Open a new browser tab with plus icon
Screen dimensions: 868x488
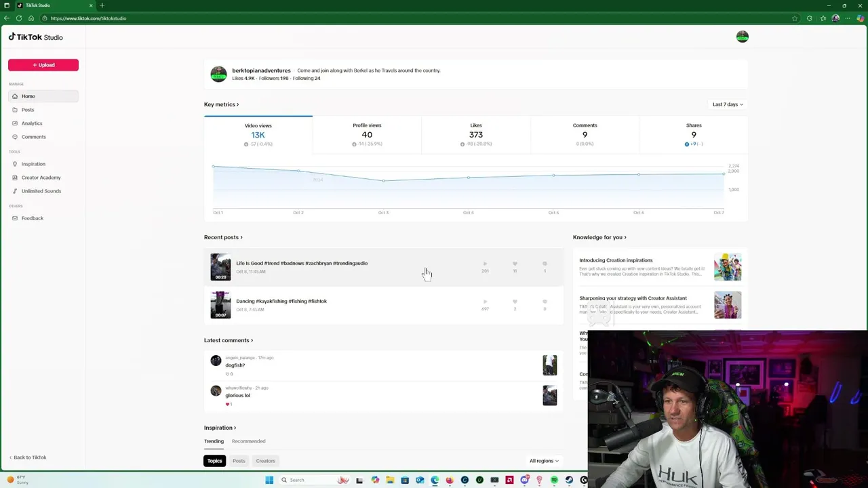(x=102, y=5)
